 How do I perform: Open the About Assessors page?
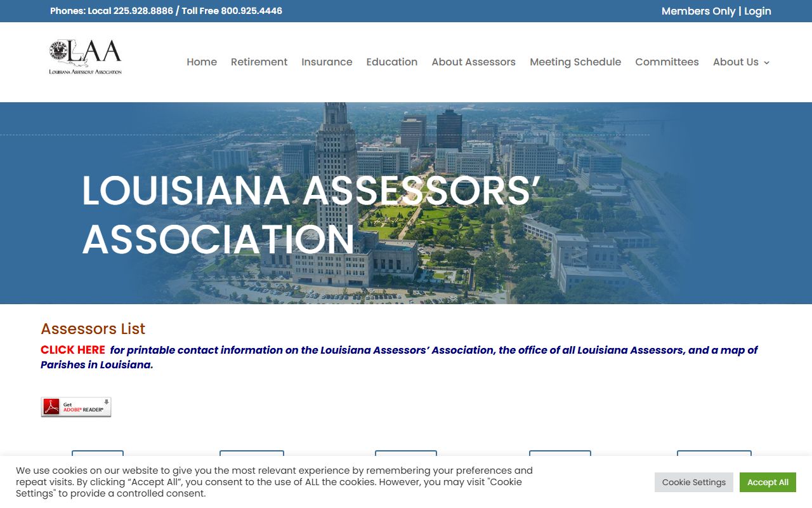tap(473, 62)
